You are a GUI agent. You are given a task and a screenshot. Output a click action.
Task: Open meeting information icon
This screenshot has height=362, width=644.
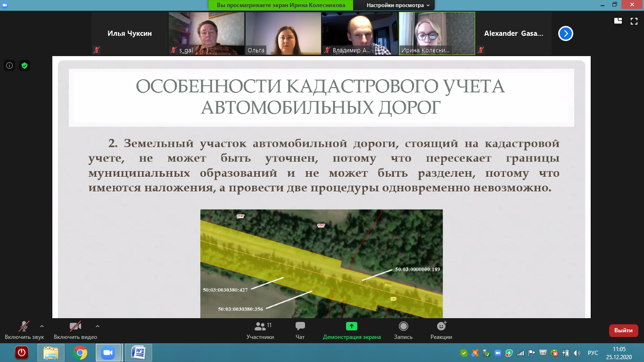[9, 66]
